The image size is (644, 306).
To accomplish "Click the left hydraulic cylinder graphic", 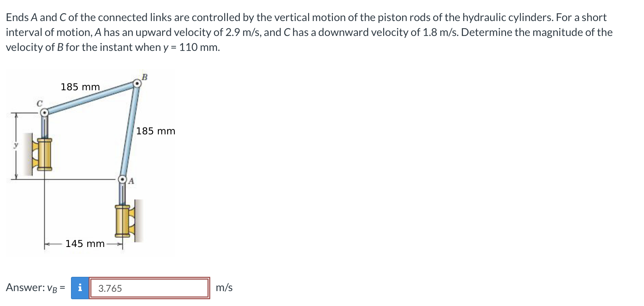I will pyautogui.click(x=43, y=154).
